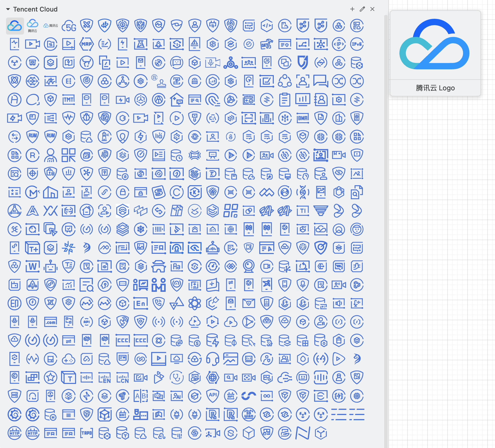Select the boxed En icon

pyautogui.click(x=141, y=303)
